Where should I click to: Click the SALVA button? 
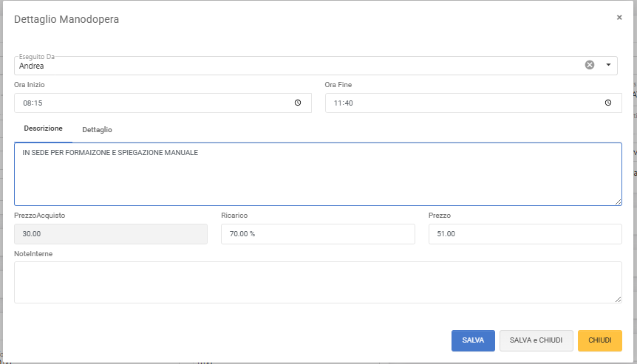click(473, 340)
